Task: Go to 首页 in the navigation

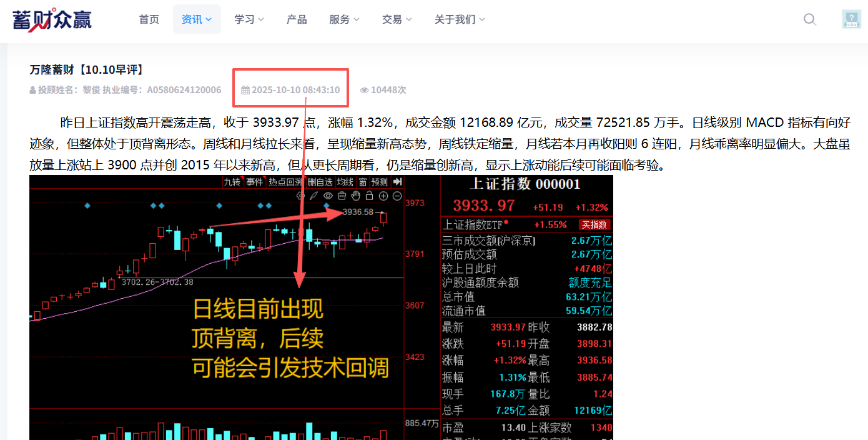Action: 149,19
